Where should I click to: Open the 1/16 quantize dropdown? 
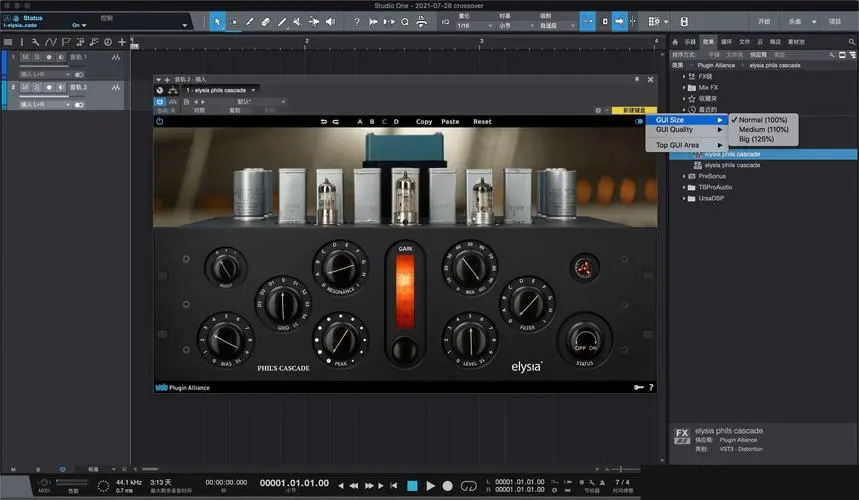pyautogui.click(x=475, y=26)
